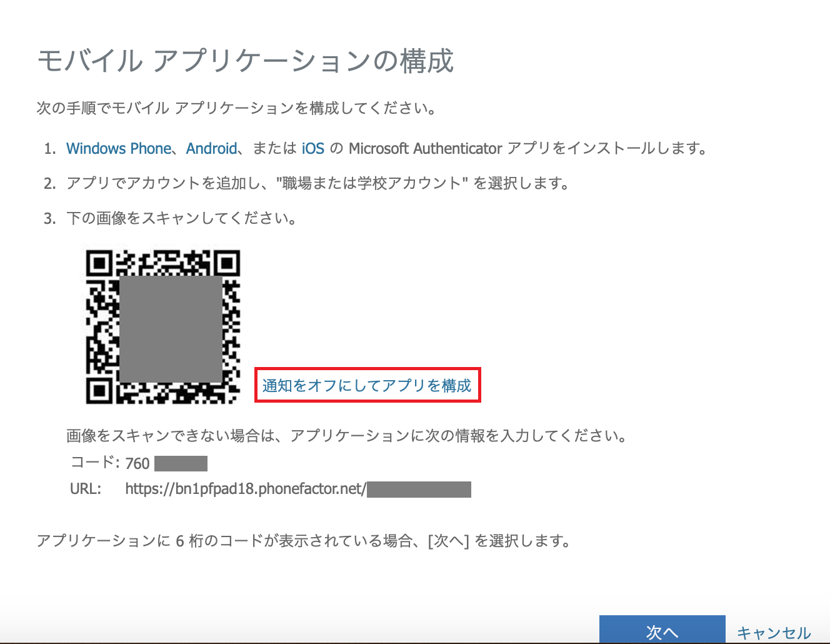Click the URL: label
Screen dimensions: 830x644
pos(86,489)
